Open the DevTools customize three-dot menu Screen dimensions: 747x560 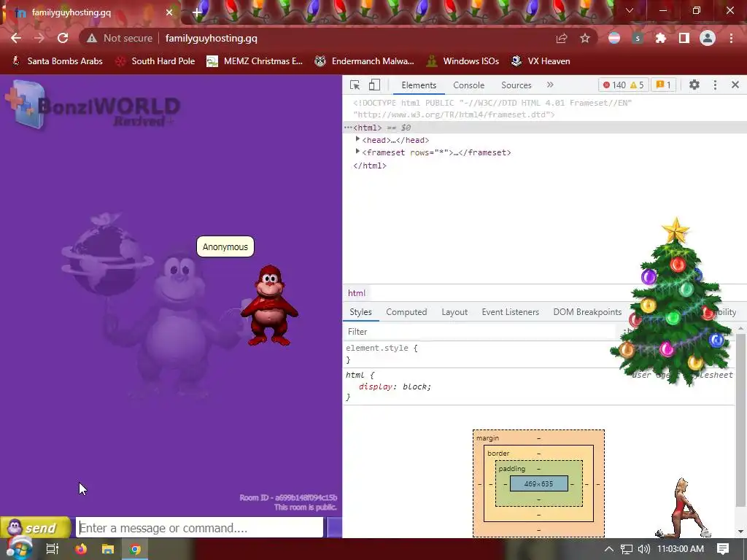tap(715, 85)
